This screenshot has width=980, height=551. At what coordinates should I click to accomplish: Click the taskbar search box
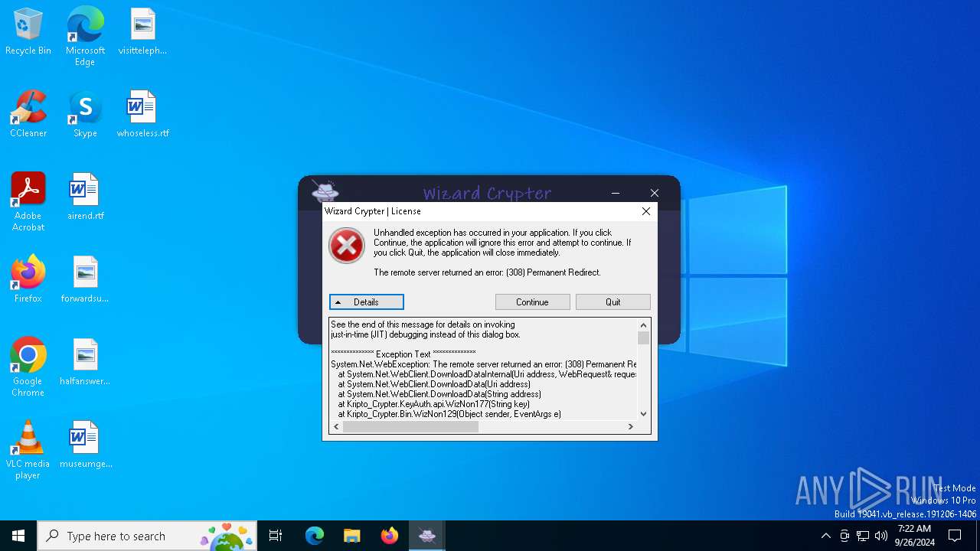point(147,536)
